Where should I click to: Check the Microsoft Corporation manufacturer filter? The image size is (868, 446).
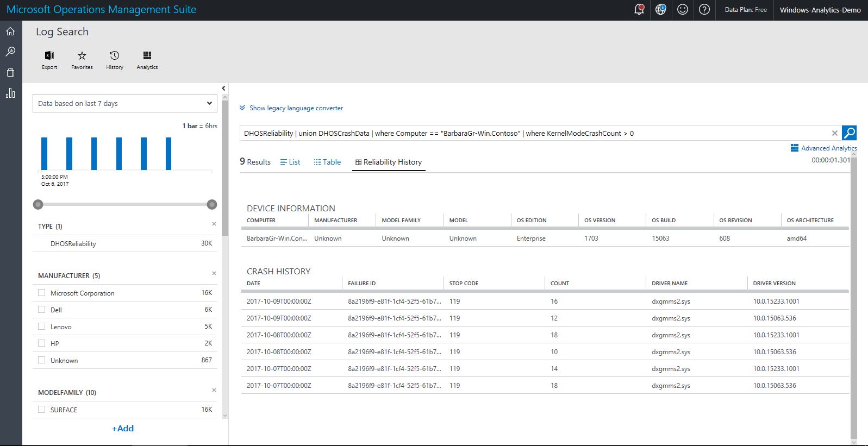pos(42,293)
